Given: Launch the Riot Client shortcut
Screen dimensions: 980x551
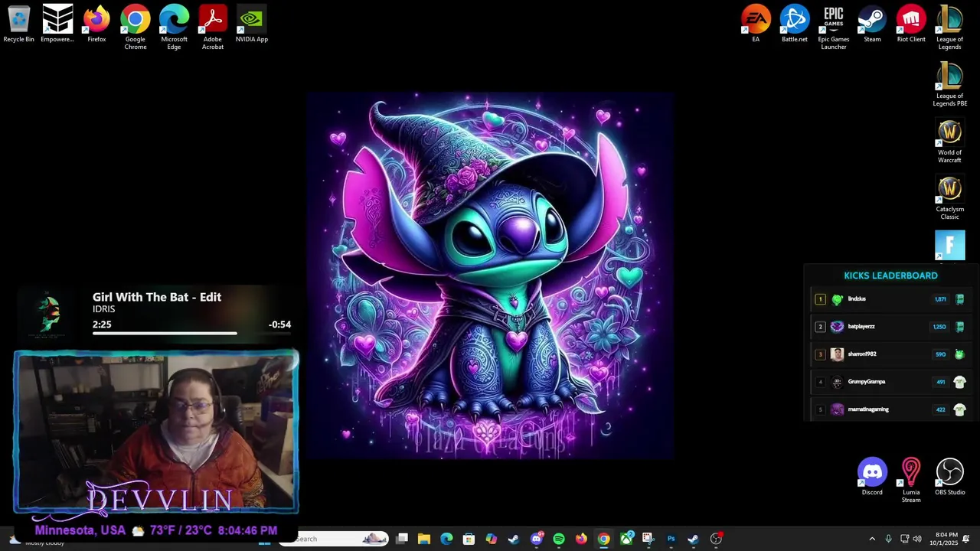Looking at the screenshot, I should tap(911, 24).
